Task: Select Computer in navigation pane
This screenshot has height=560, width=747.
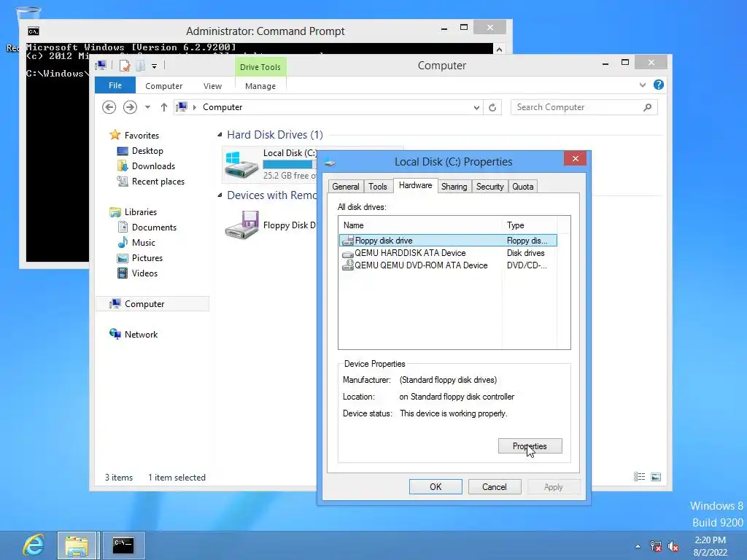Action: point(152,304)
